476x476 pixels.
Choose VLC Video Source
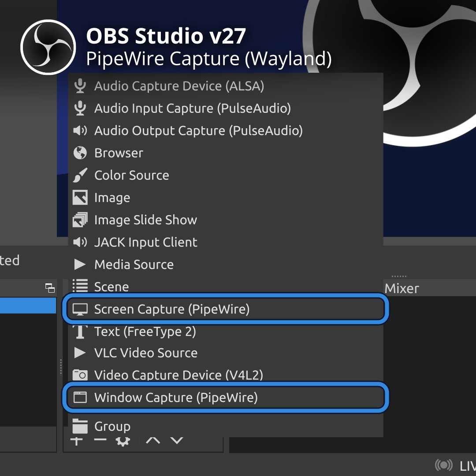[226, 353]
